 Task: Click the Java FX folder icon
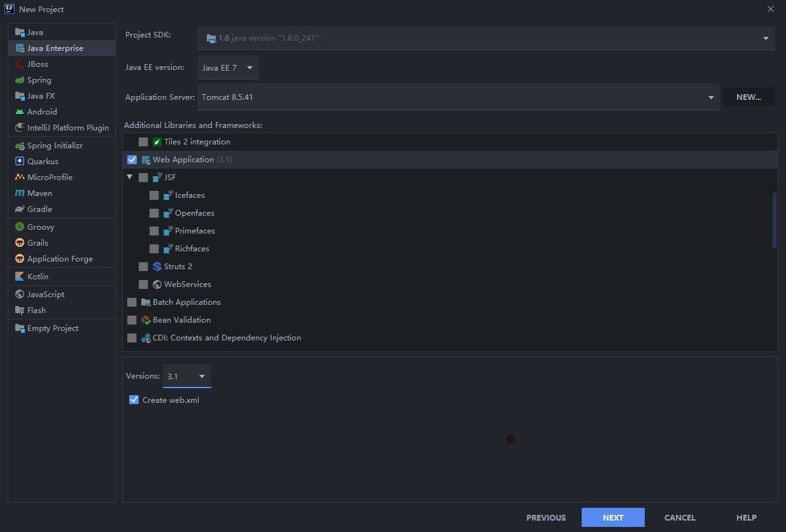point(20,96)
